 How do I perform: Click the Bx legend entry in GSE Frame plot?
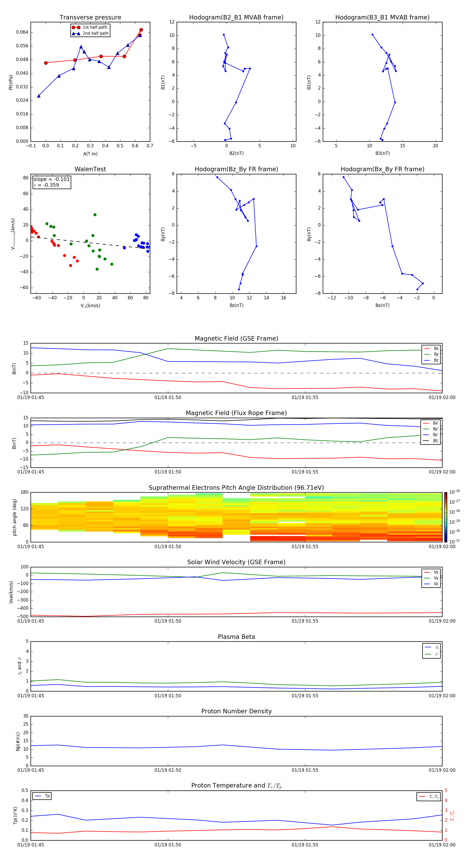[x=431, y=349]
